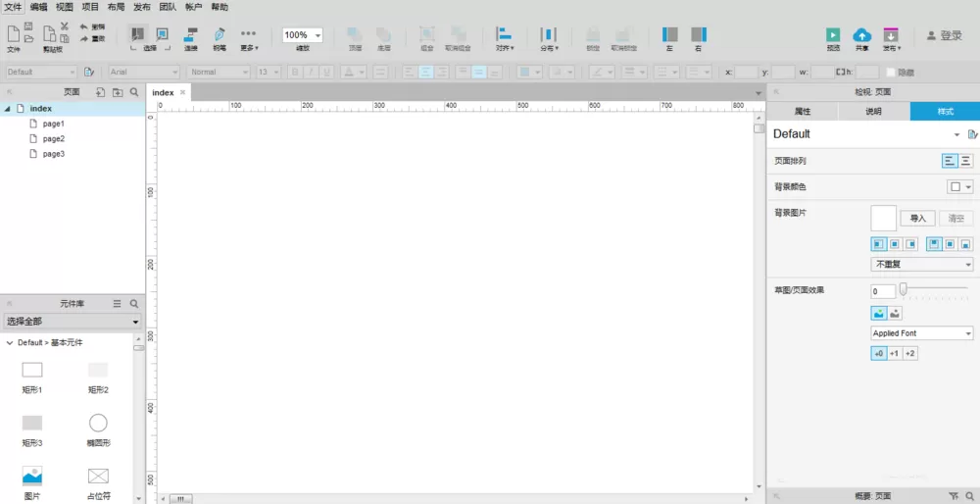Open the 视图 menu
The width and height of the screenshot is (980, 504).
[x=65, y=8]
